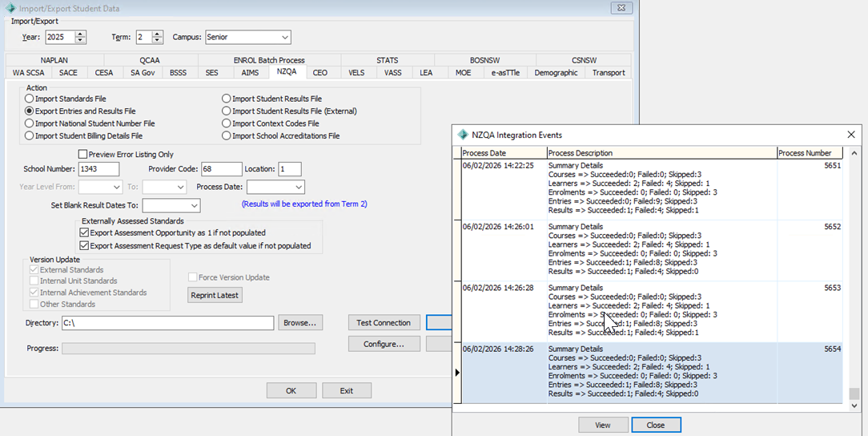Click the events list scrollbar down arrow

tap(854, 406)
